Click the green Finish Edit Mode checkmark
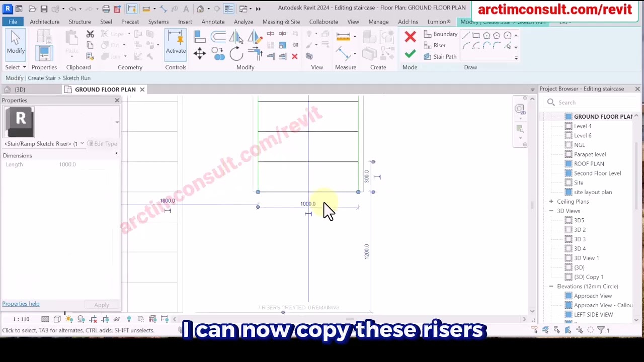The height and width of the screenshot is (362, 644). click(x=410, y=54)
